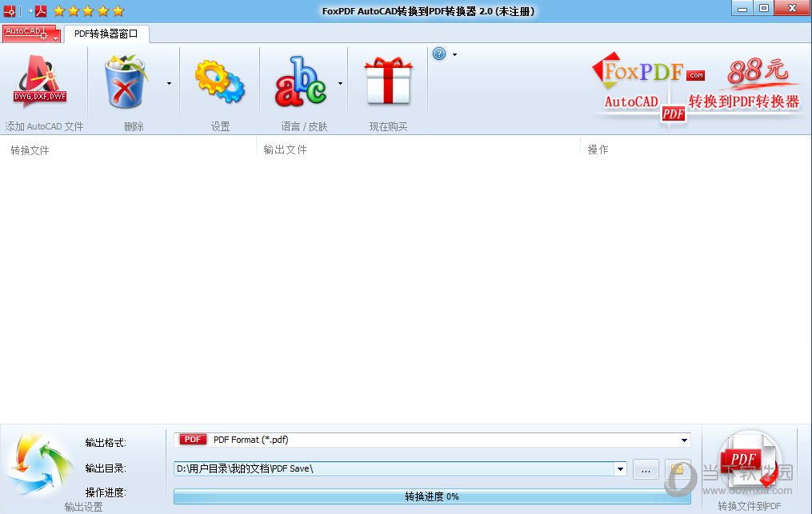Click the output settings arrows icon

coord(39,464)
